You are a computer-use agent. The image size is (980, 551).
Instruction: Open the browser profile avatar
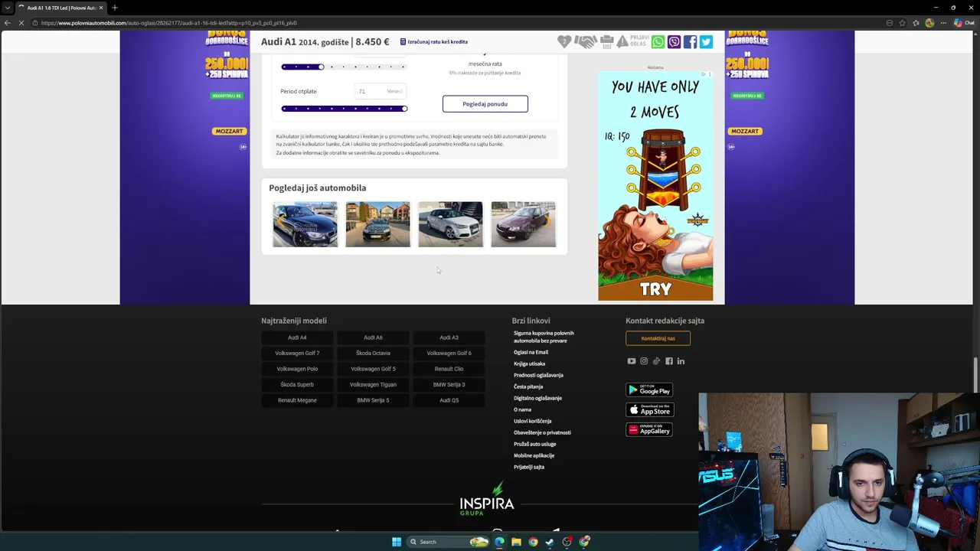(929, 23)
